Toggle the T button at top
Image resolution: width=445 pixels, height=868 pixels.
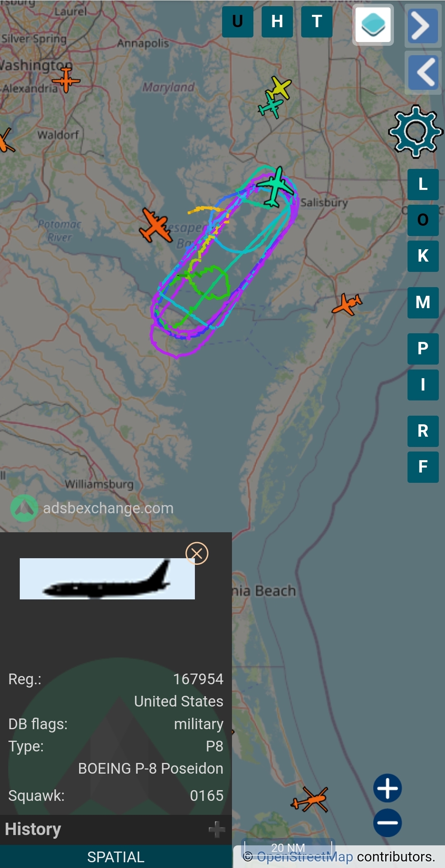[317, 21]
